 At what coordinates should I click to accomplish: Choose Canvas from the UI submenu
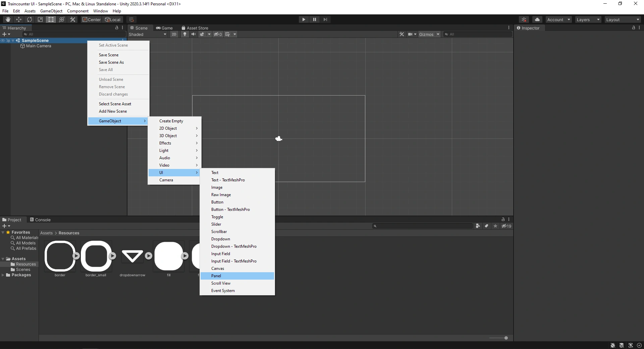pyautogui.click(x=237, y=269)
